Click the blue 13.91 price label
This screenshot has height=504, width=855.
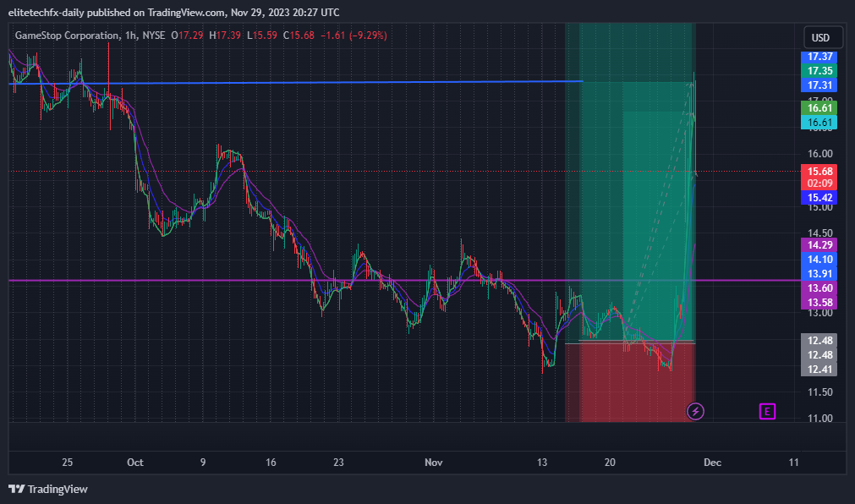(x=819, y=274)
